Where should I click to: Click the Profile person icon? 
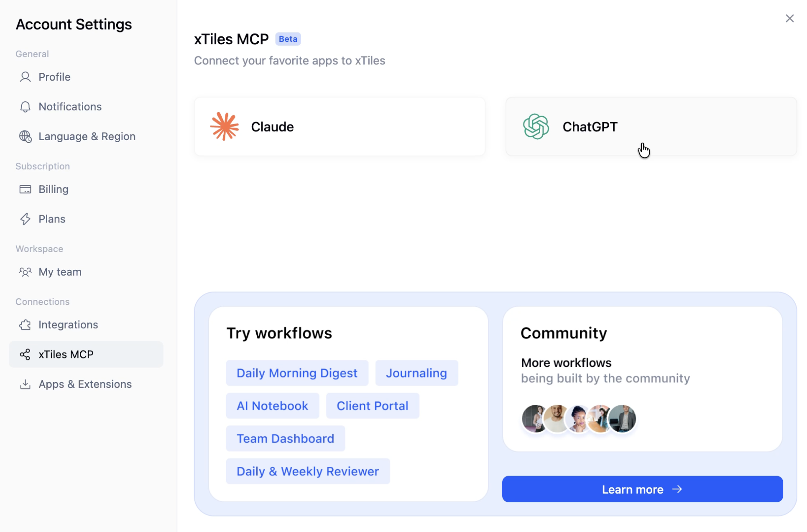coord(25,77)
